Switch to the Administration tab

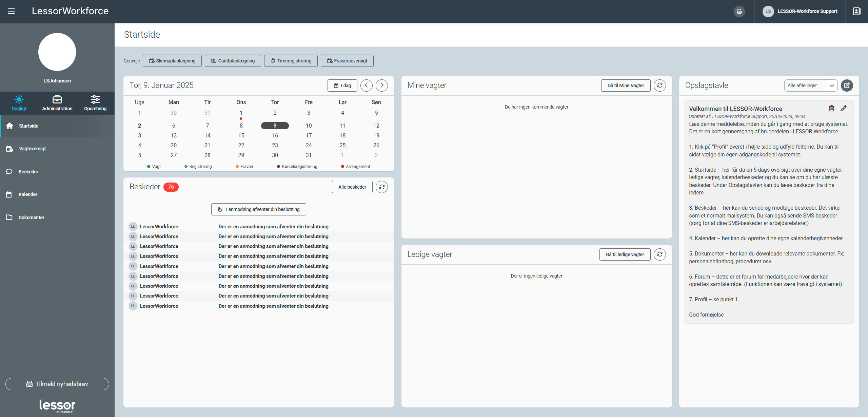point(57,103)
